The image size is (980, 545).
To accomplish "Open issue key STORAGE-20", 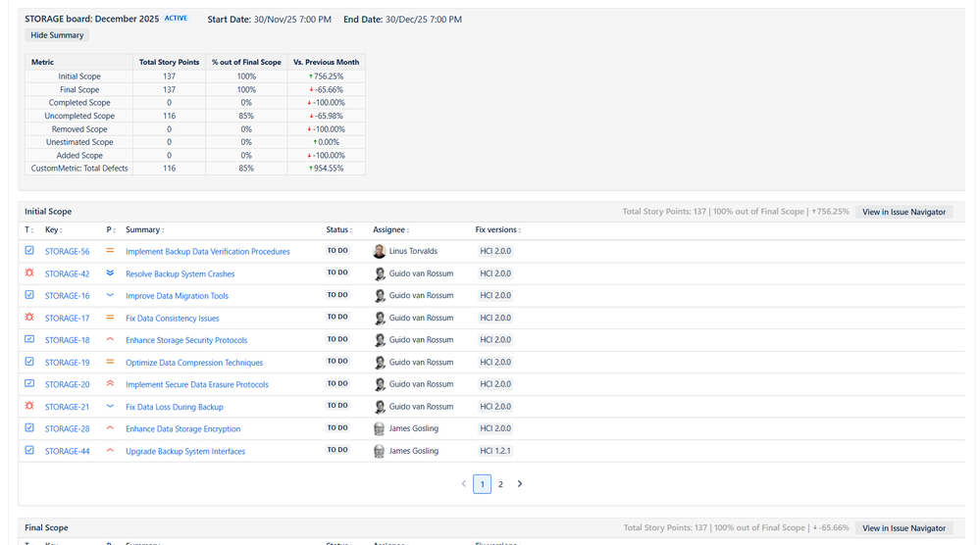I will 67,384.
